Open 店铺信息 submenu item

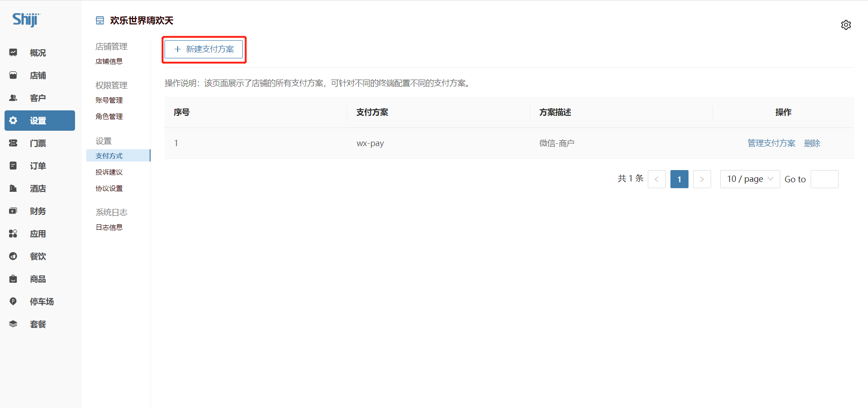(x=109, y=62)
